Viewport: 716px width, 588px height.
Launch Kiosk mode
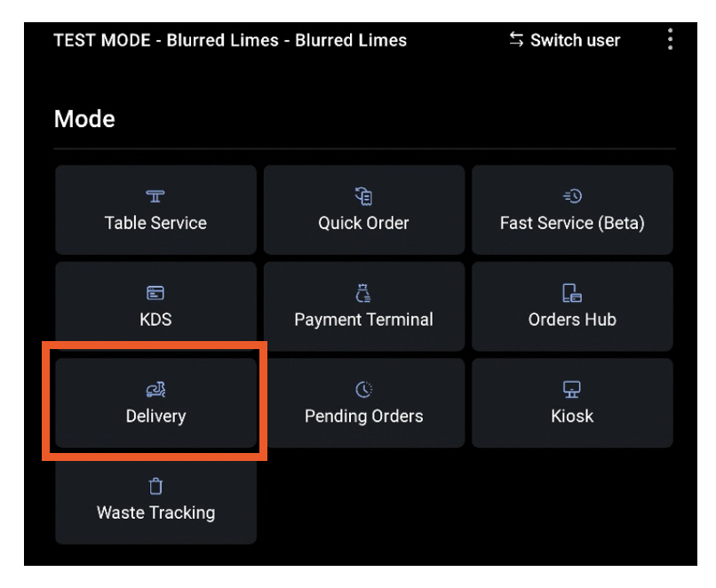(572, 402)
